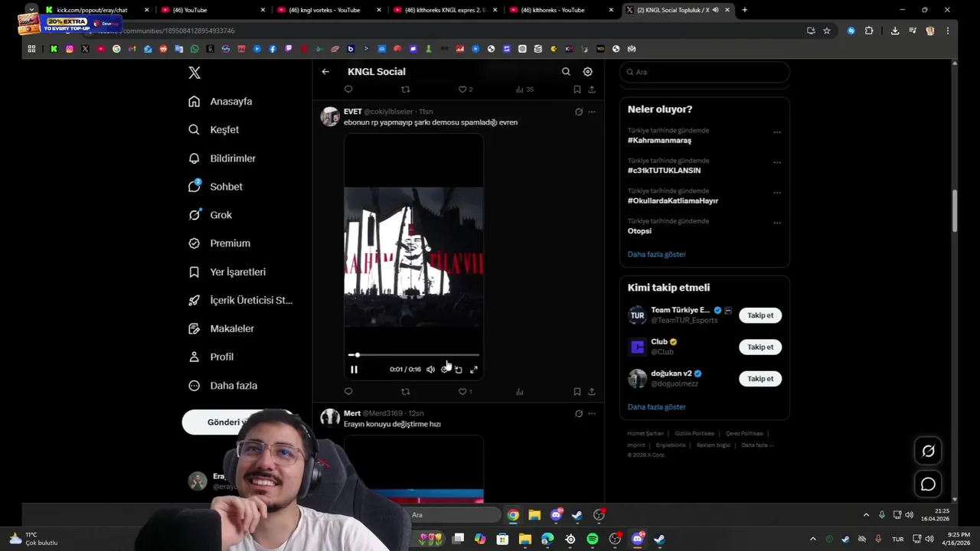This screenshot has width=980, height=551.
Task: Open Keşfet in the sidebar
Action: click(x=214, y=130)
